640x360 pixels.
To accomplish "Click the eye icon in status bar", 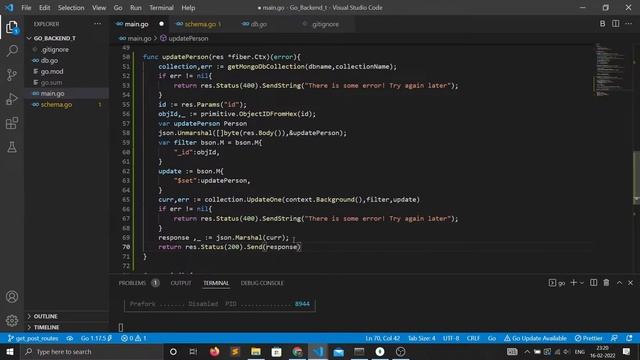I will [70, 338].
